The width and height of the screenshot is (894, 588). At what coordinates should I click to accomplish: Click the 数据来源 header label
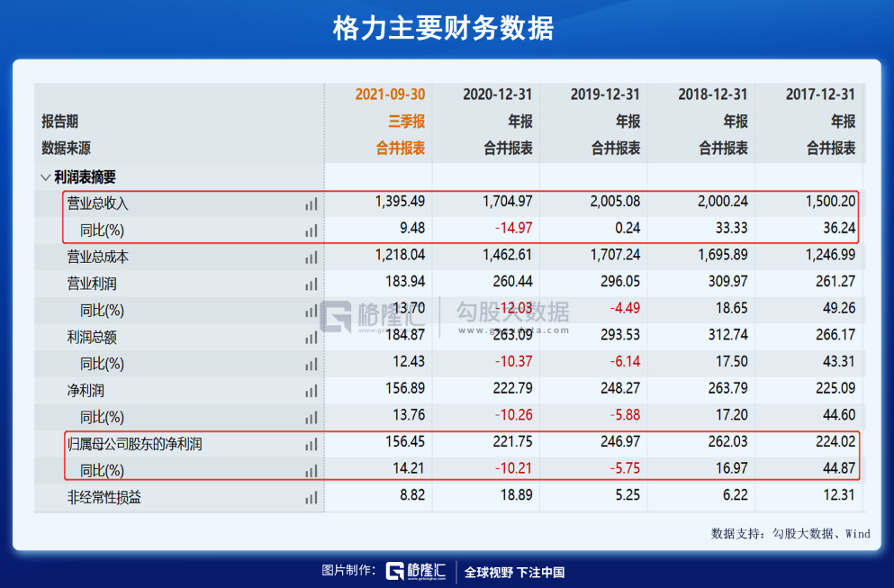tap(66, 149)
